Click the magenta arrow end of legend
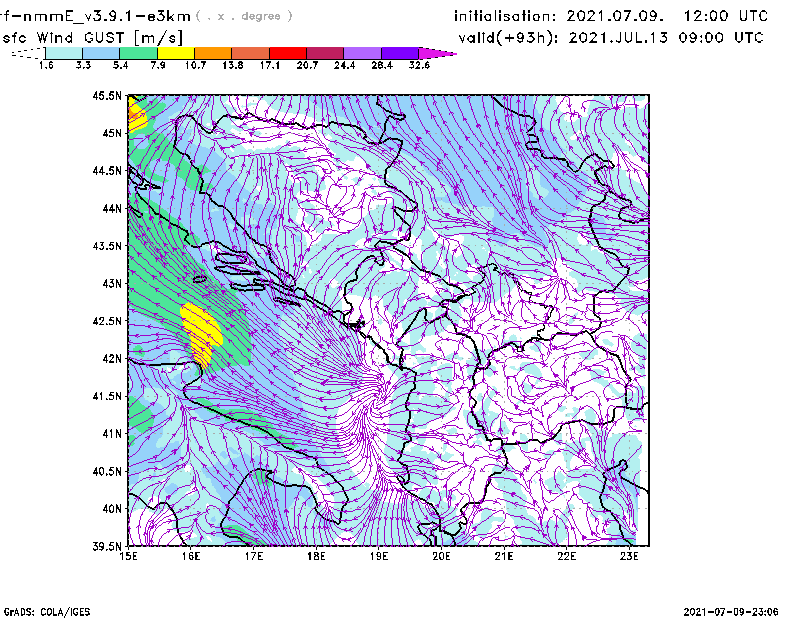Image resolution: width=800 pixels, height=618 pixels. (437, 53)
